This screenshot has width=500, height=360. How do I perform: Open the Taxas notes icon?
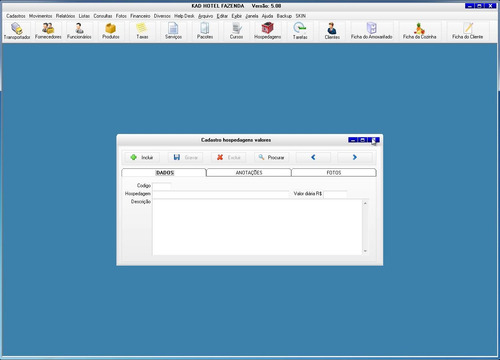[142, 31]
